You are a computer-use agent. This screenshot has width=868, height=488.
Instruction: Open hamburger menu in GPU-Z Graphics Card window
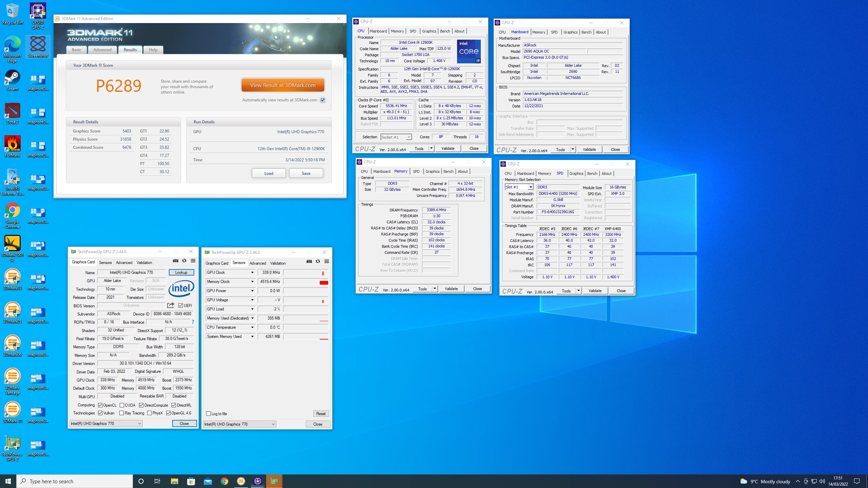193,261
